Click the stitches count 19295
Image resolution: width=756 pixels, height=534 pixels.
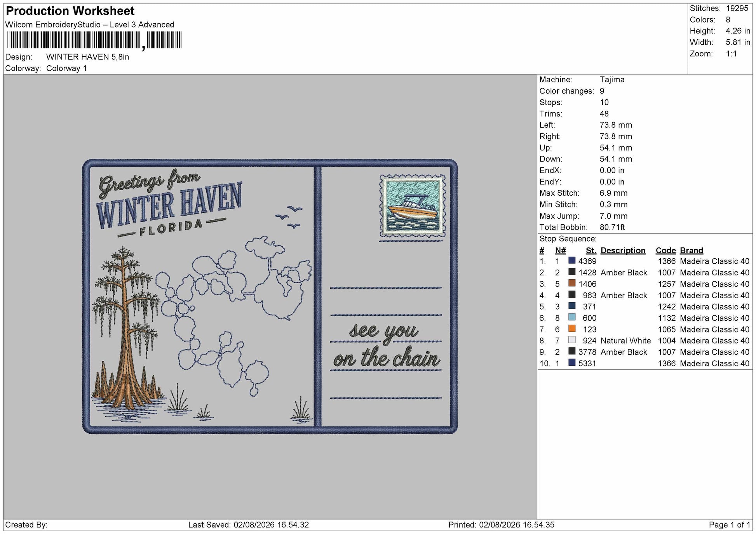point(737,8)
